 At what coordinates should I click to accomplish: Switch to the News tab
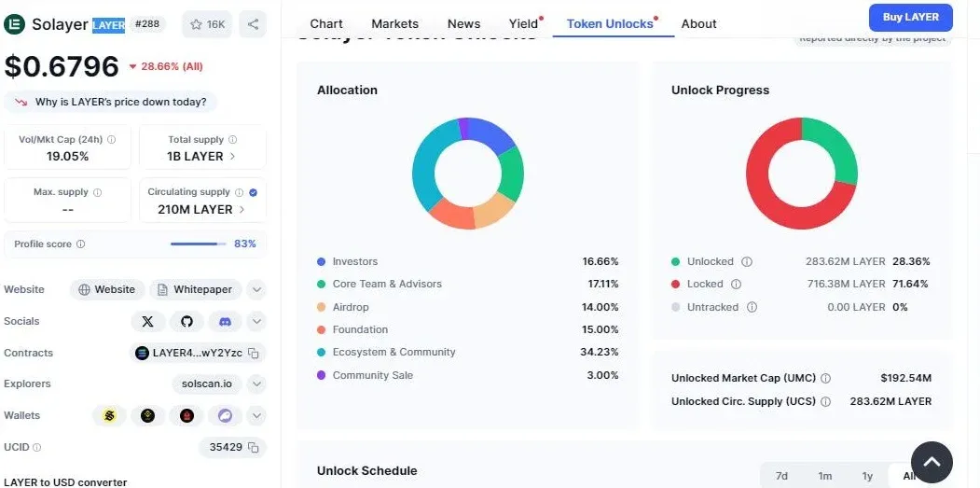tap(463, 23)
